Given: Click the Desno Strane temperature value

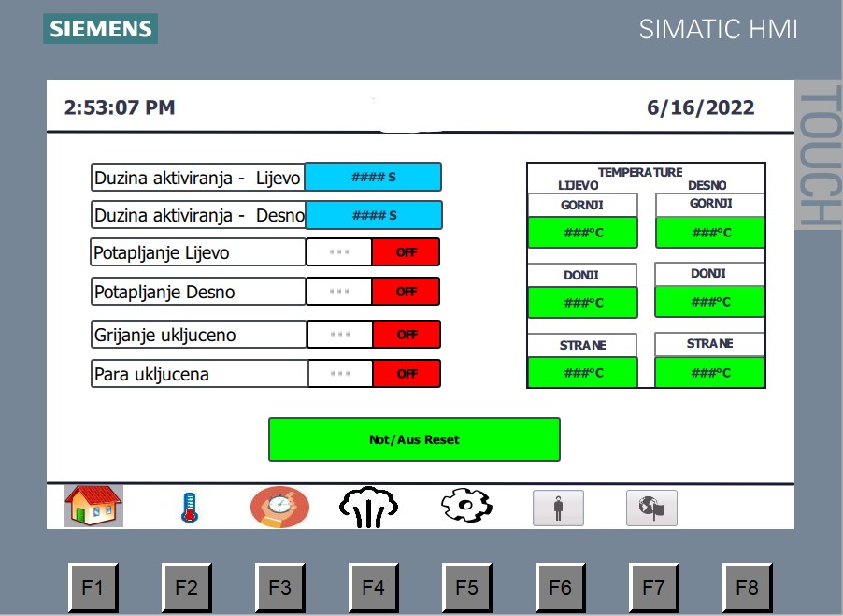Looking at the screenshot, I should (x=709, y=372).
